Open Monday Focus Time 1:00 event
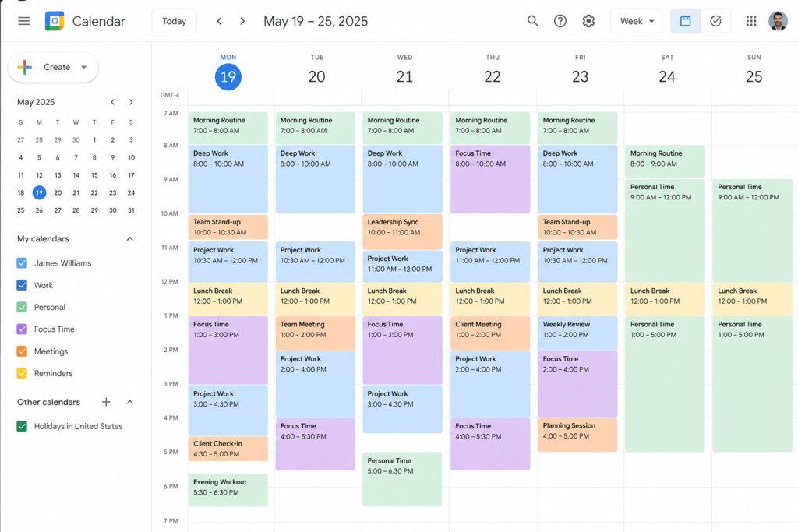The height and width of the screenshot is (532, 798). click(228, 350)
